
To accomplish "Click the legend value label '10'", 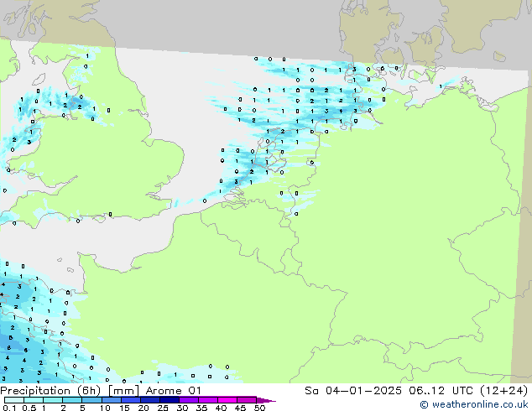I will coord(105,408).
